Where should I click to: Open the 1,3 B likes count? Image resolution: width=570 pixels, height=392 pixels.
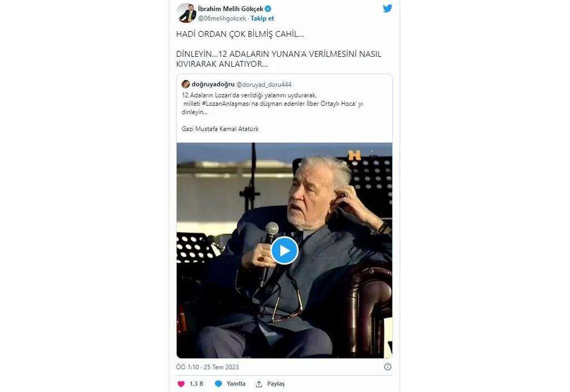pos(196,384)
